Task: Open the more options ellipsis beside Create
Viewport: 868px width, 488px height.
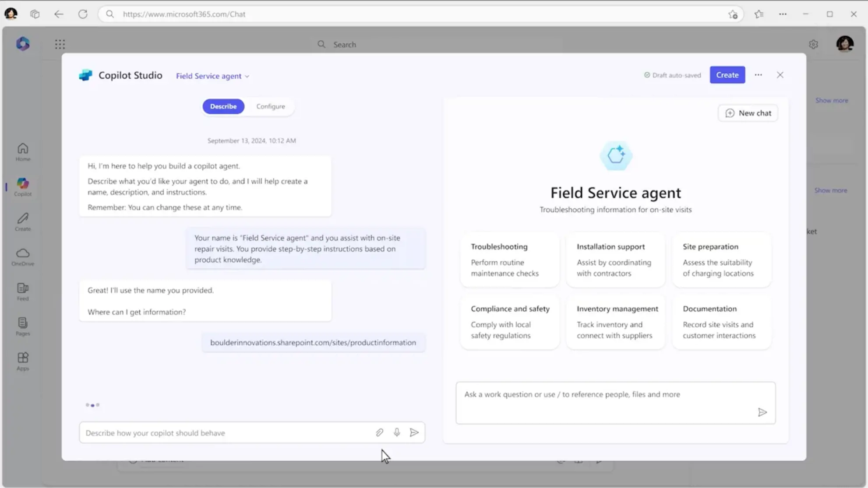Action: point(758,75)
